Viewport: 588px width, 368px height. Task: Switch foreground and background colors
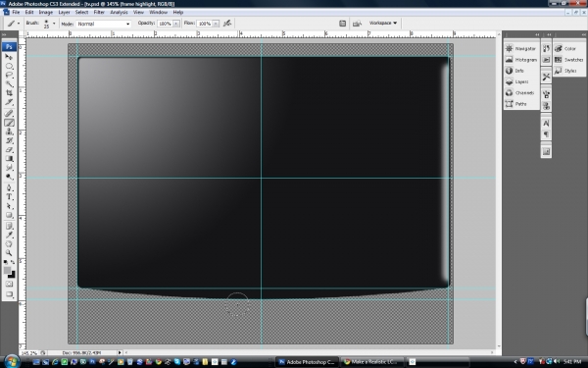click(x=13, y=262)
